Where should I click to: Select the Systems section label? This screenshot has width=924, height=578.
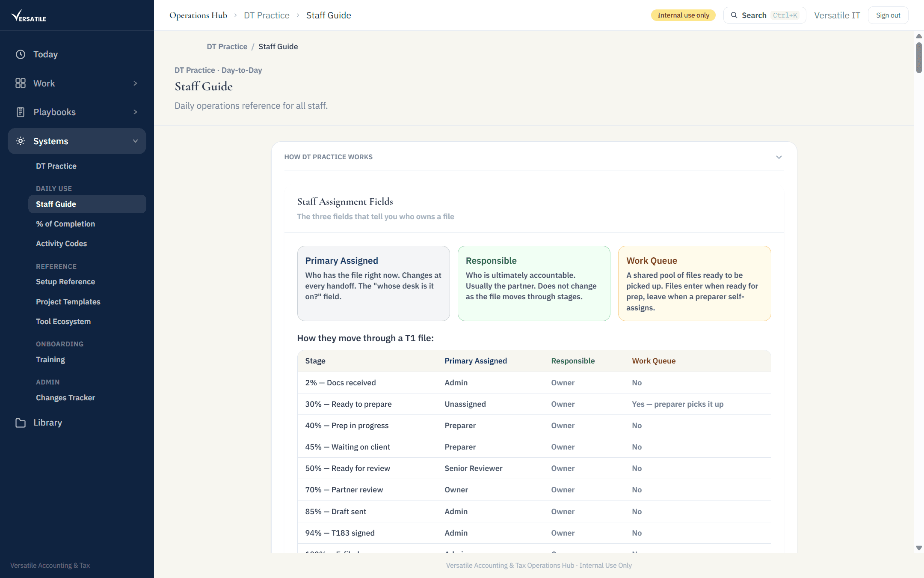(50, 141)
